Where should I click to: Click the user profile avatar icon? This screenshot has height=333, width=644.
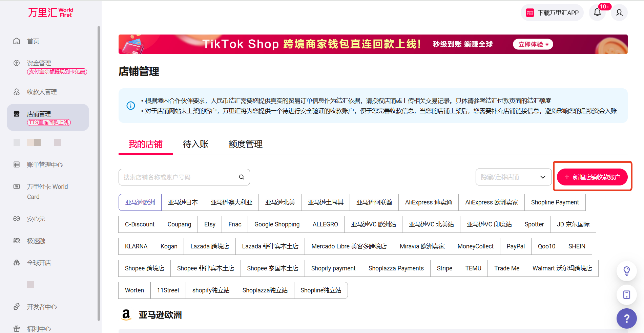pyautogui.click(x=619, y=13)
